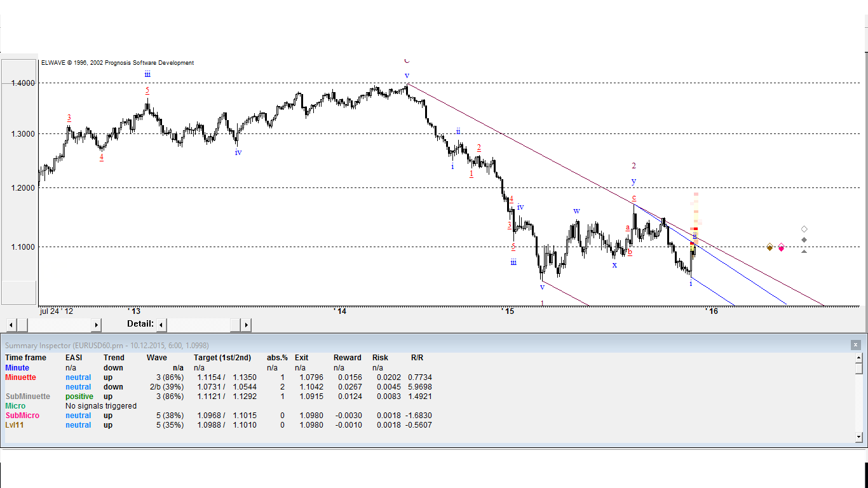Viewport: 868px width, 488px height.
Task: Click the ELWAVE copyright text
Action: tap(118, 63)
